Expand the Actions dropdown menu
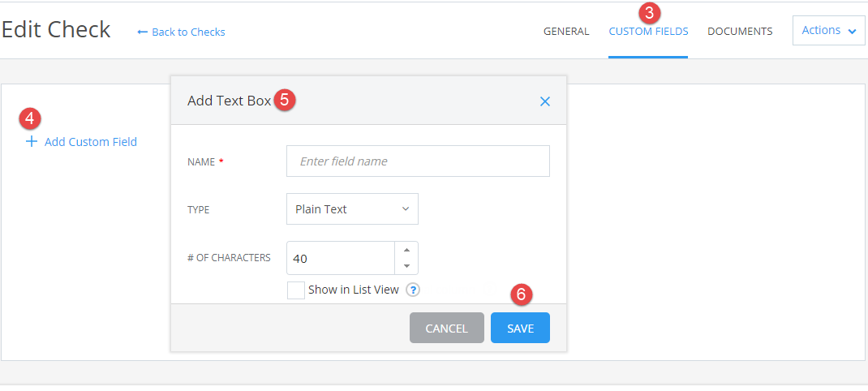Screen dimensions: 868x391 click(829, 31)
